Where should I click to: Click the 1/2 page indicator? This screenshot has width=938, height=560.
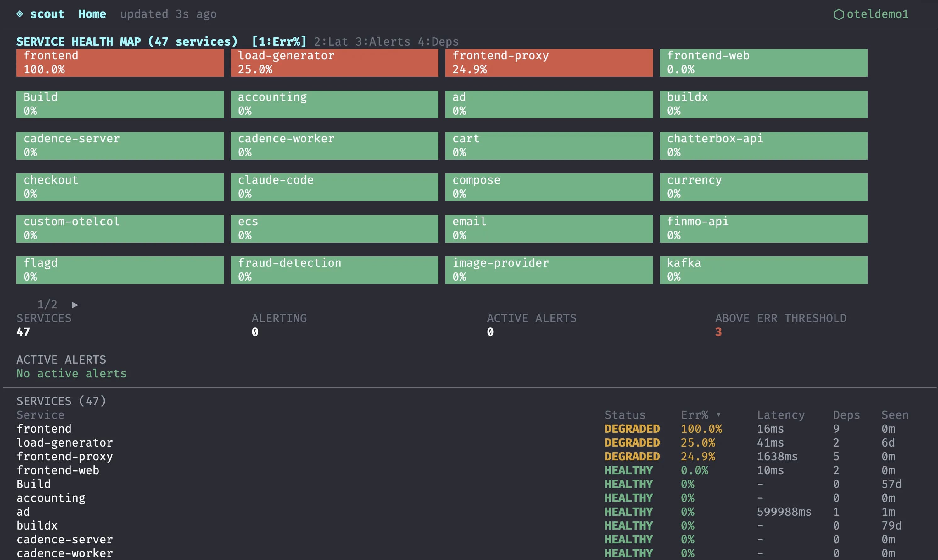pos(48,304)
